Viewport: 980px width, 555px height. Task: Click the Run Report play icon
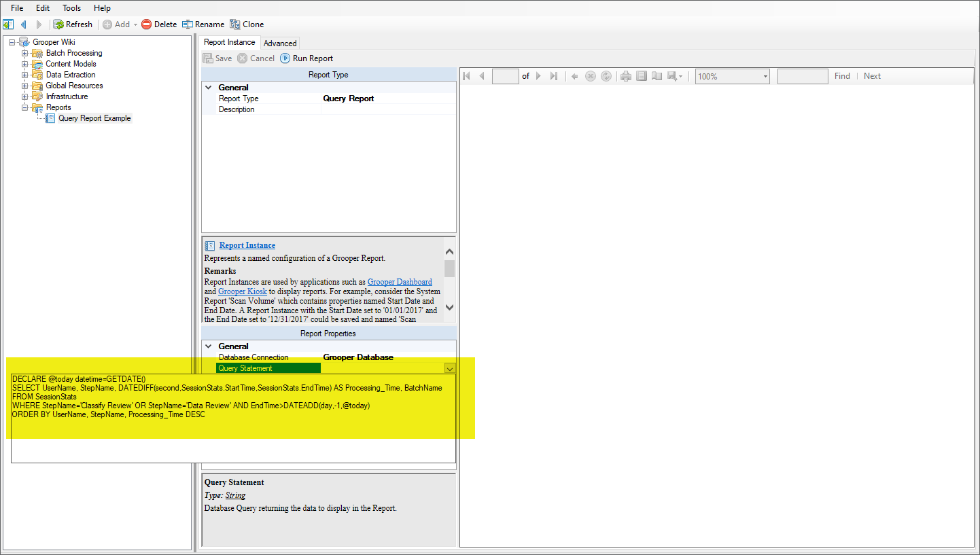pyautogui.click(x=285, y=58)
